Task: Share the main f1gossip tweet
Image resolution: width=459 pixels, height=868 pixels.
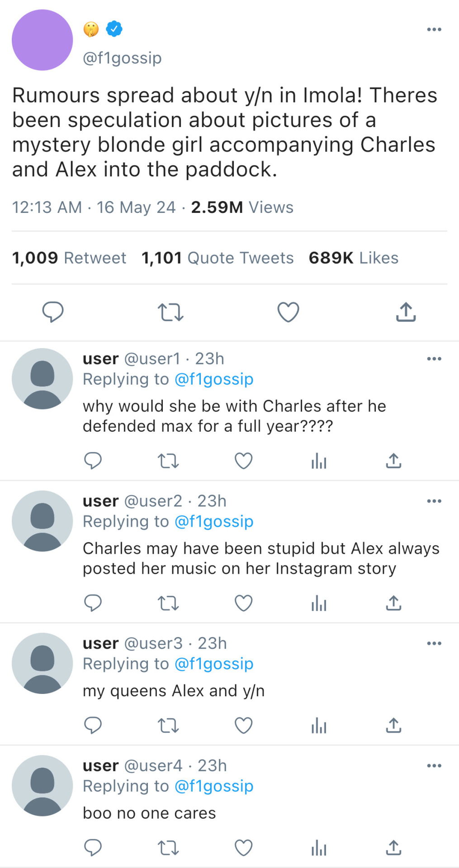Action: pos(406,312)
